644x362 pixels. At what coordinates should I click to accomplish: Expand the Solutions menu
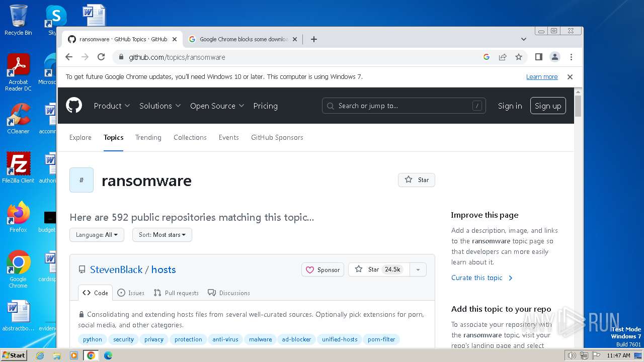[x=160, y=106]
